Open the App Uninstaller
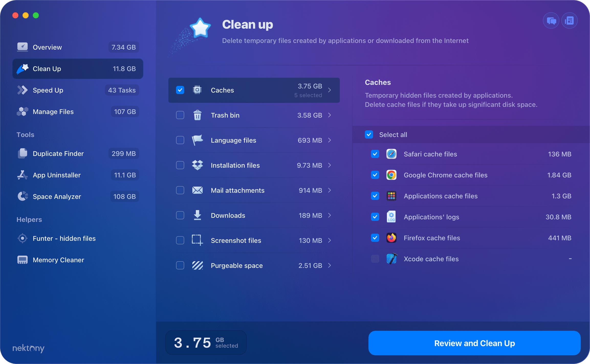Screen dimensions: 590x364 coord(57,175)
